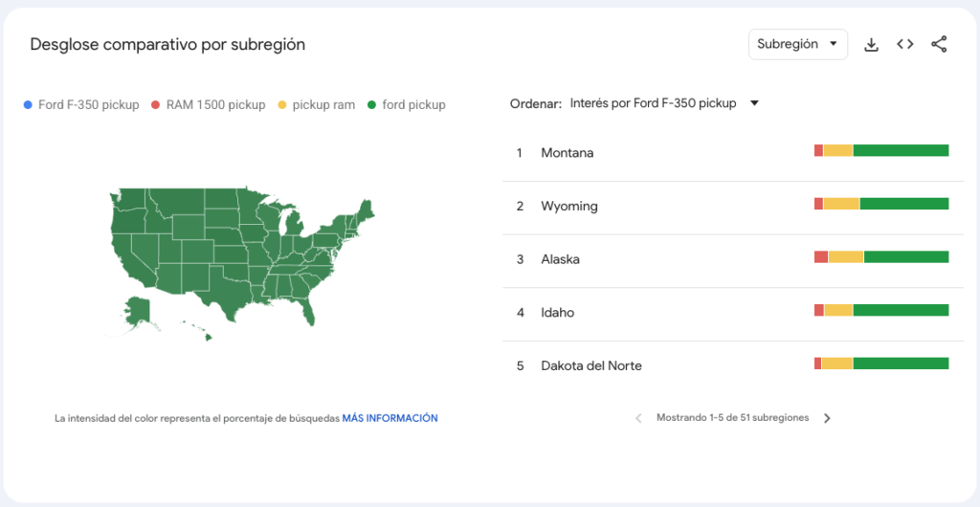Viewport: 980px width, 507px height.
Task: Select Wyoming in the ranking list
Action: (x=568, y=206)
